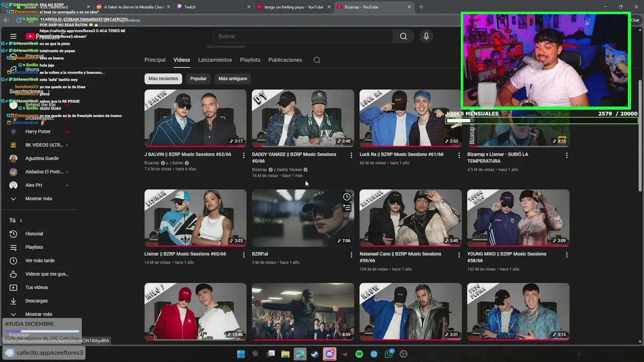Open WhatsApp from taskbar
The width and height of the screenshot is (644, 362).
point(389,354)
